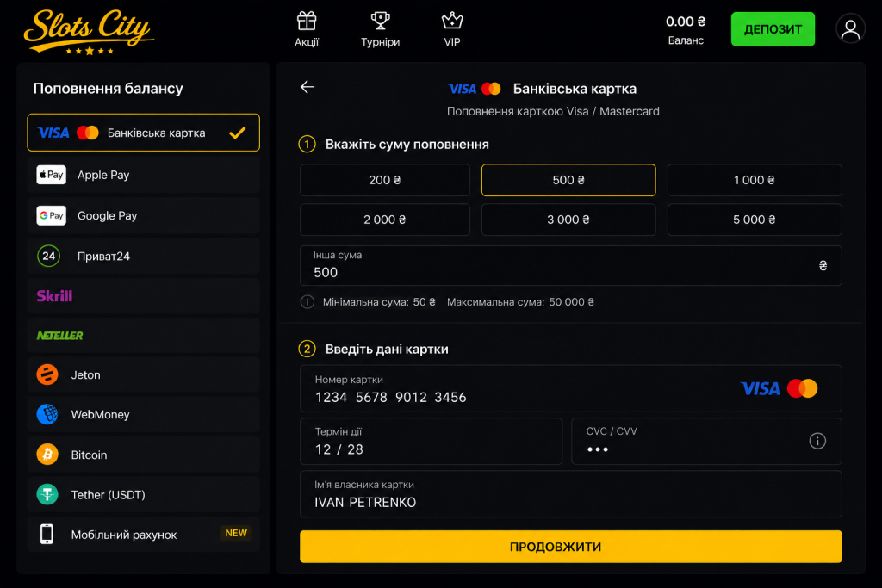Viewport: 882px width, 588px height.
Task: Click the NEW badge on Мобільний рахунок
Action: click(x=236, y=533)
